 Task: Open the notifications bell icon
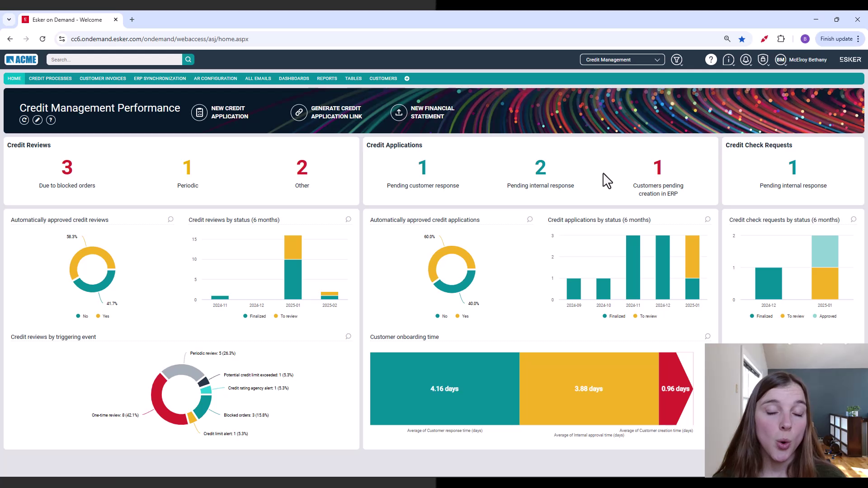point(745,60)
